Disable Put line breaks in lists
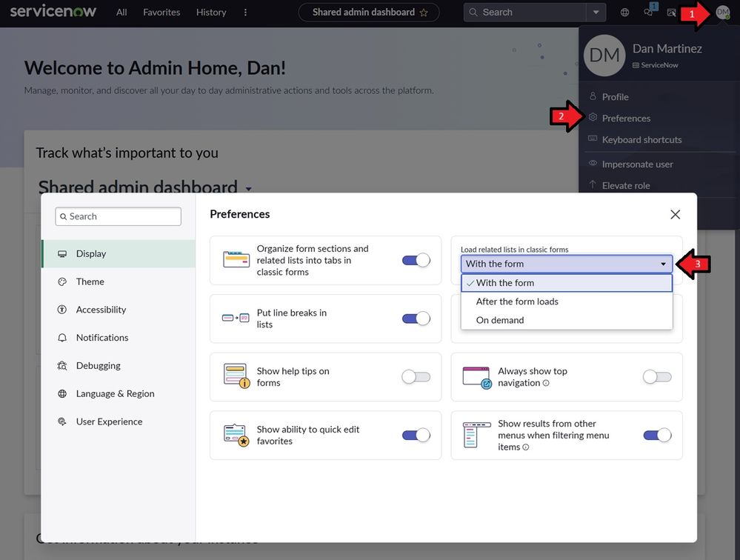740x560 pixels. point(416,319)
